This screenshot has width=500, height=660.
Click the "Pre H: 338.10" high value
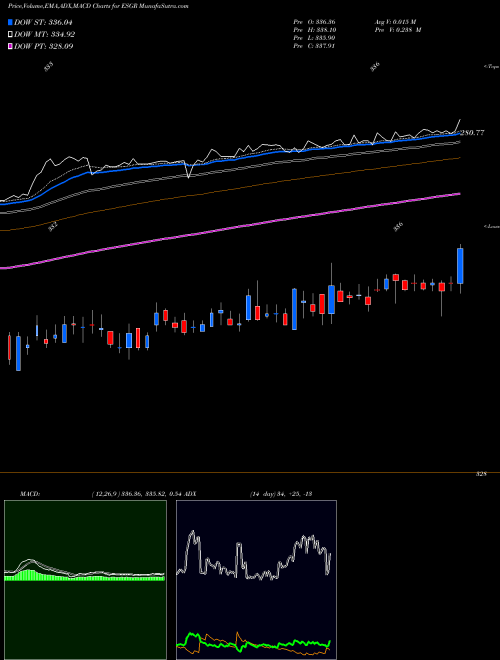click(x=314, y=30)
